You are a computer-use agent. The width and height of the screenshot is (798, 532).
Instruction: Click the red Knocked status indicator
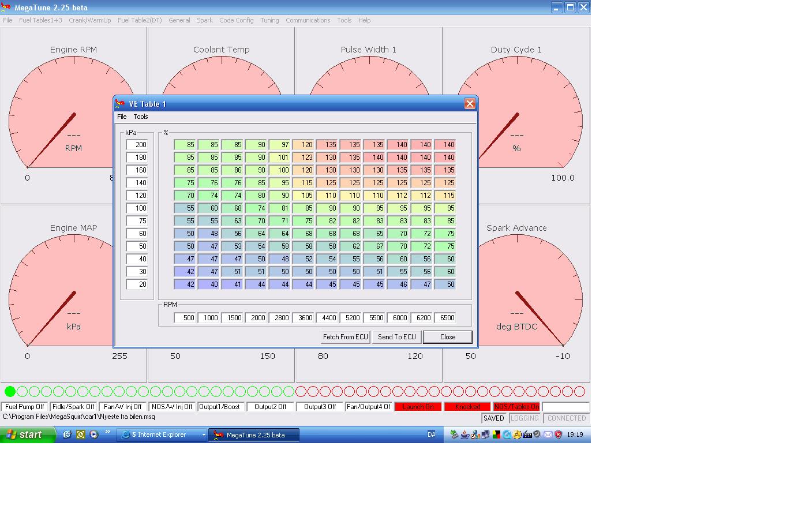pyautogui.click(x=467, y=407)
